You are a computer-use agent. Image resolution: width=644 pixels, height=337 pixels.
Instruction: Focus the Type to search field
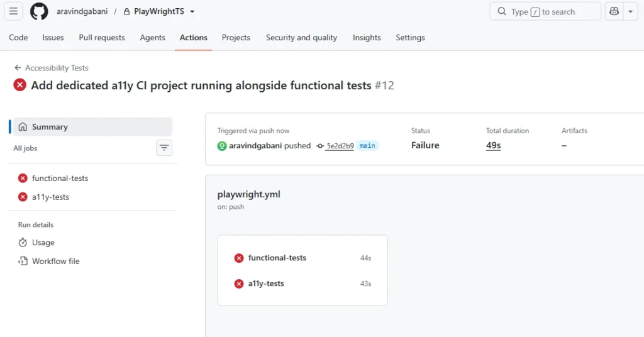pyautogui.click(x=545, y=11)
